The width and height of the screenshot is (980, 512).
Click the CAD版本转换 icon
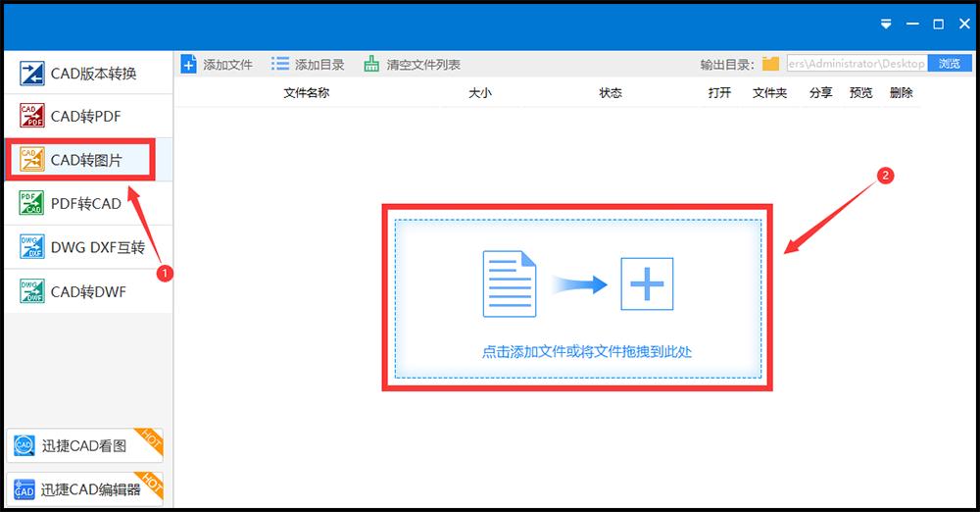(x=32, y=74)
